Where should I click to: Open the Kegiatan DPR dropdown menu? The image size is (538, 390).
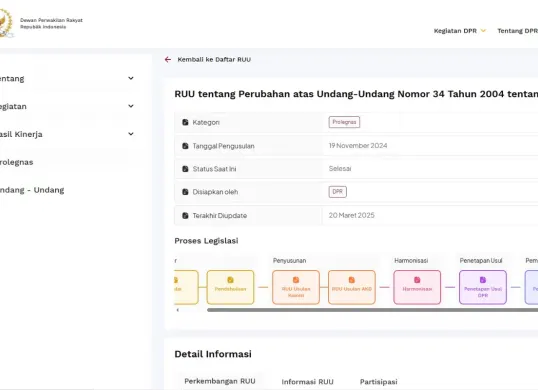click(460, 31)
